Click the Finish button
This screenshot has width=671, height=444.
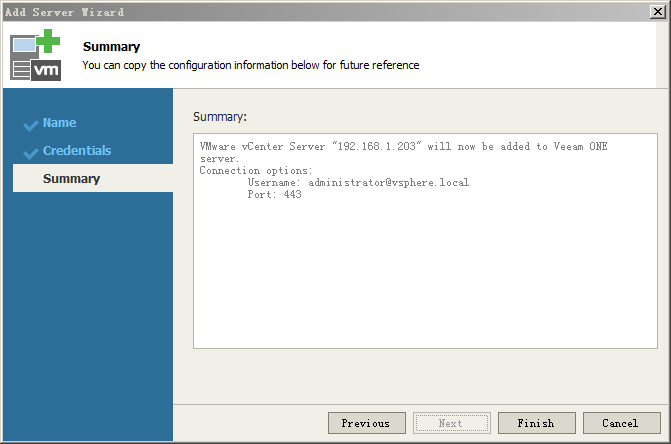(x=537, y=423)
